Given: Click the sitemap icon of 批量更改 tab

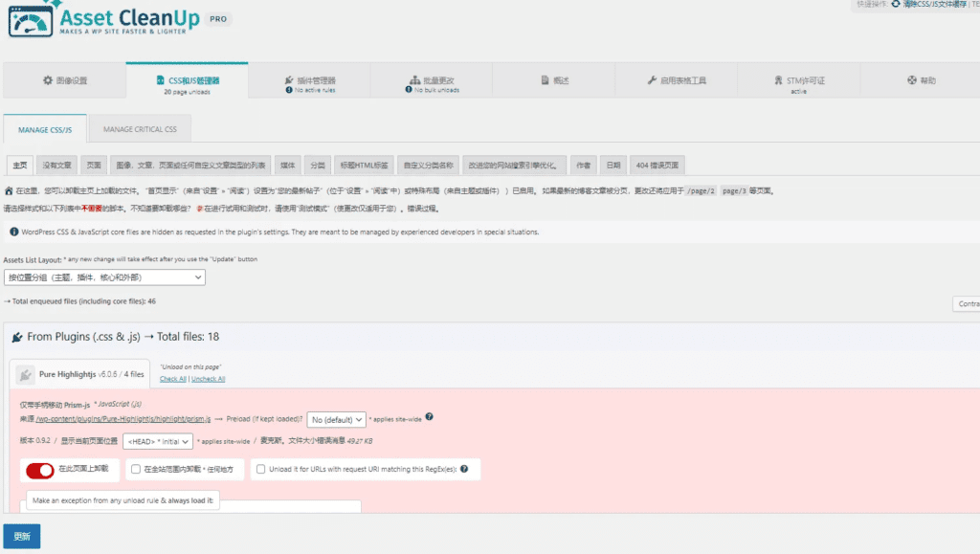Looking at the screenshot, I should pos(414,80).
